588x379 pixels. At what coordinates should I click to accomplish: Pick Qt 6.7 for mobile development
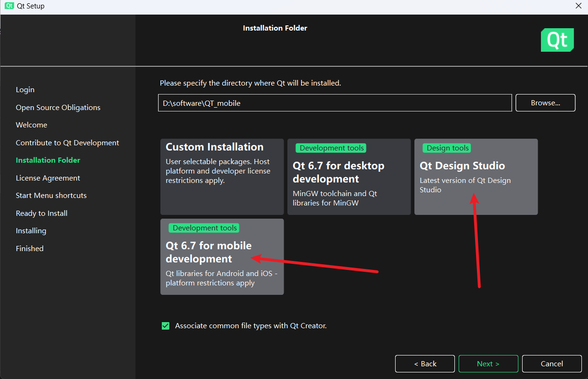222,257
